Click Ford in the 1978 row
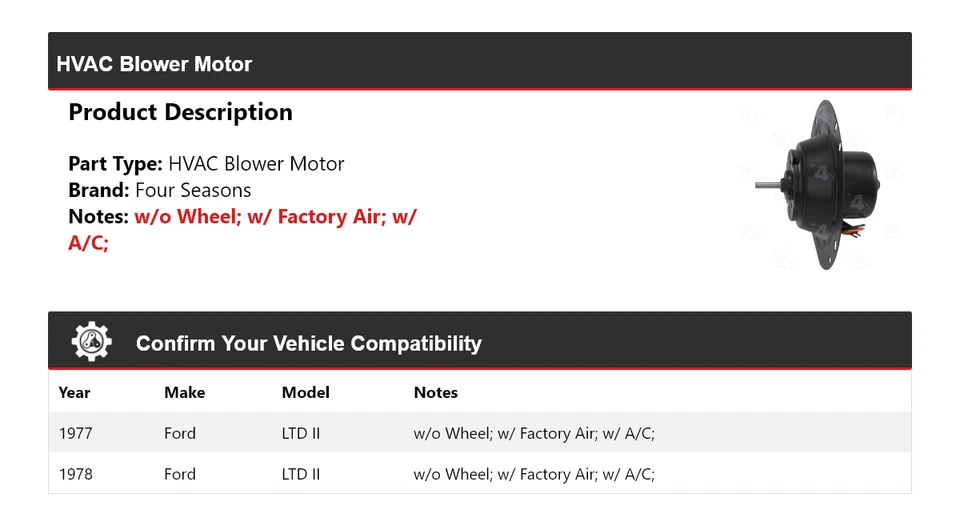 [180, 474]
